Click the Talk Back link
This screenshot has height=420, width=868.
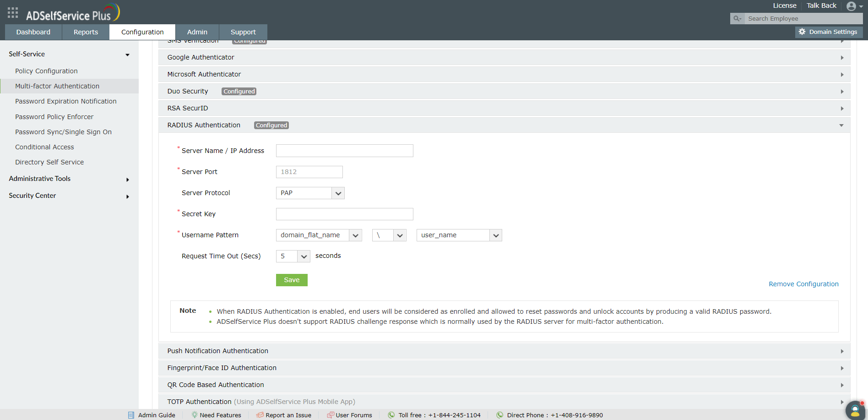point(821,5)
